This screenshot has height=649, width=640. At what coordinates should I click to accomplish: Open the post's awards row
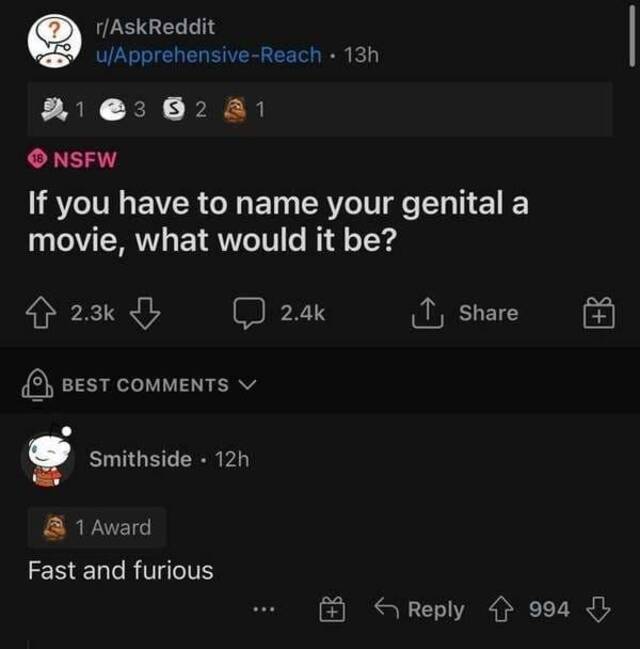pos(150,110)
